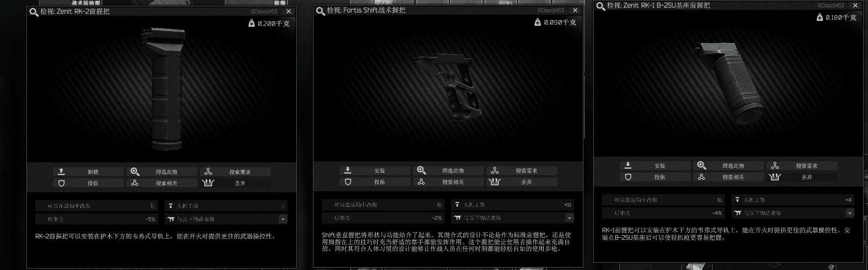868x270 pixels.
Task: Click GClass1453 label in Fortis Shift window
Action: [x=551, y=10]
